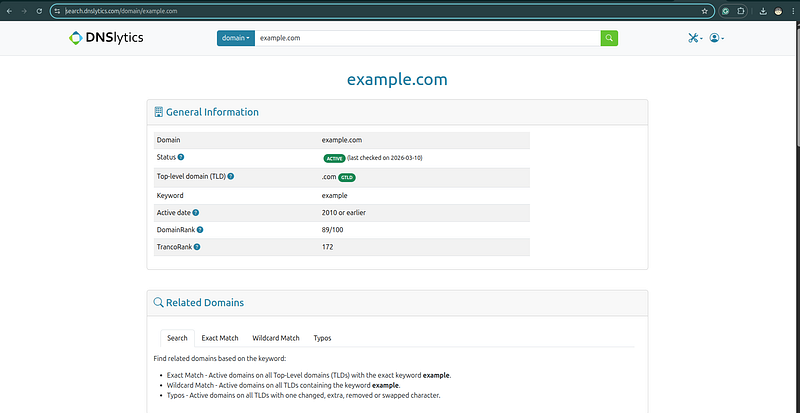Click the ACTIVE status badge

334,158
